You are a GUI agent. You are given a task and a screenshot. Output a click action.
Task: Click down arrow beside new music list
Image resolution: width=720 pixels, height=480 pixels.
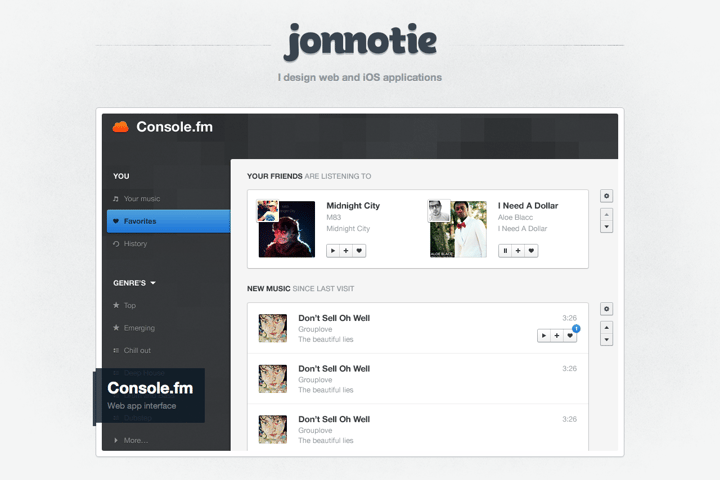606,339
